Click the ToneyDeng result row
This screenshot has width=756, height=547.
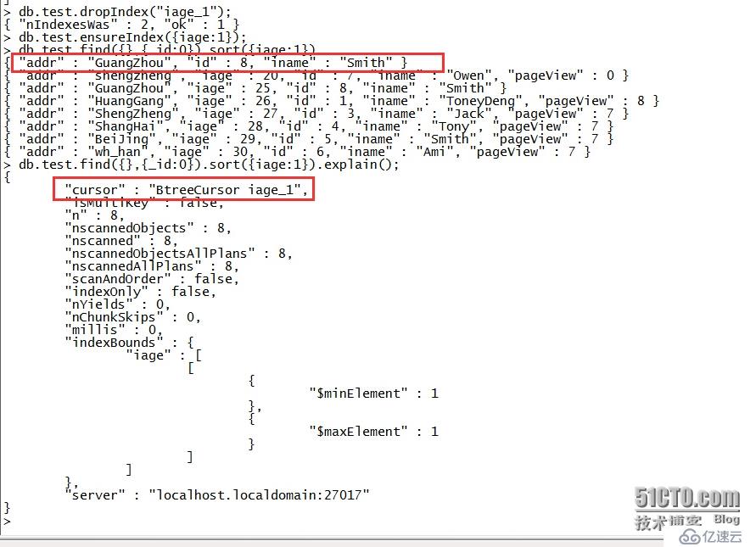pyautogui.click(x=331, y=101)
